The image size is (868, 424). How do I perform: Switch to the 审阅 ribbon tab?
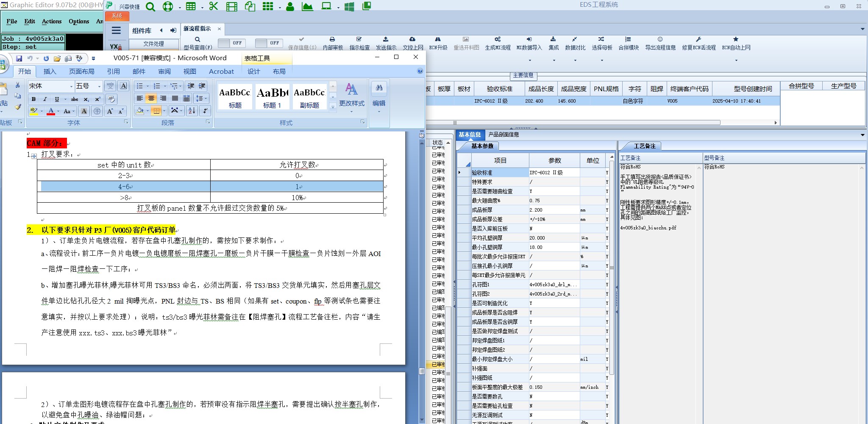(x=164, y=71)
